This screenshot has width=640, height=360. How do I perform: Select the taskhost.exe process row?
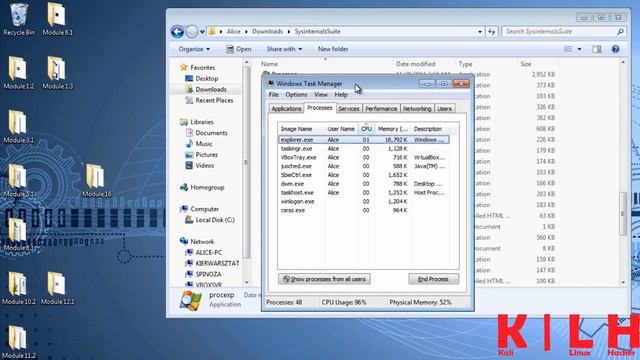coord(364,192)
